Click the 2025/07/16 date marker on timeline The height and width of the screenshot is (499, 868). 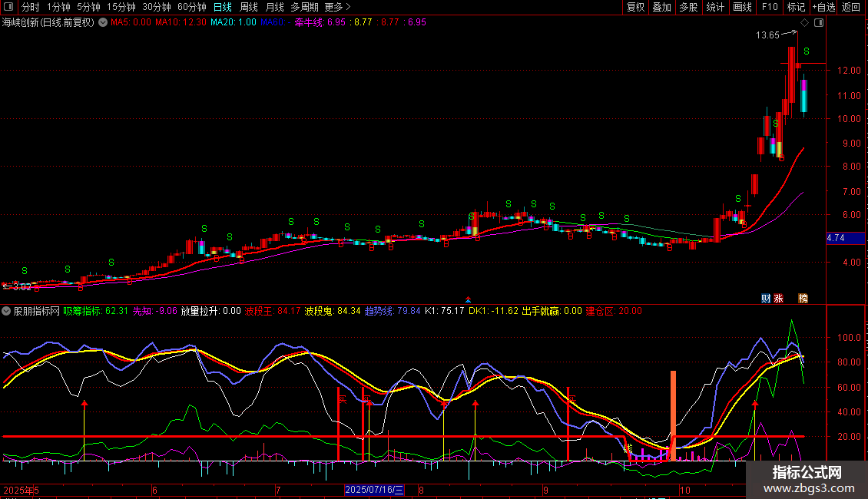[x=374, y=490]
